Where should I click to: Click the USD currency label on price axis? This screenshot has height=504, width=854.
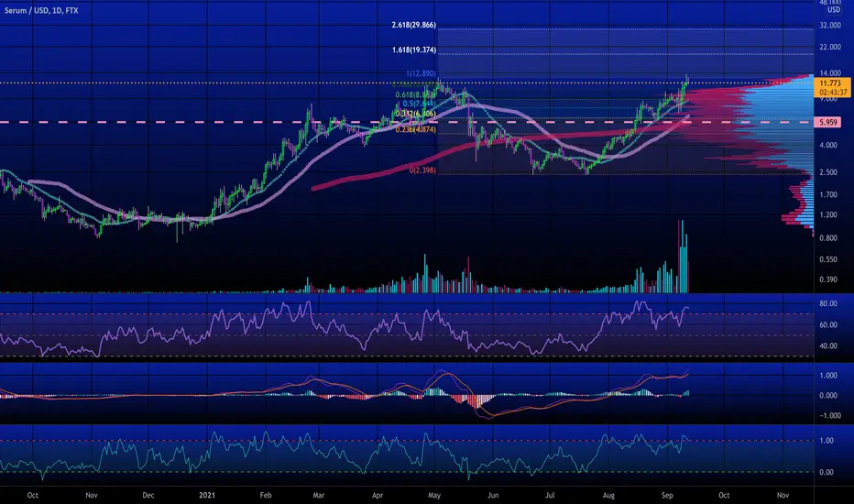click(x=834, y=10)
